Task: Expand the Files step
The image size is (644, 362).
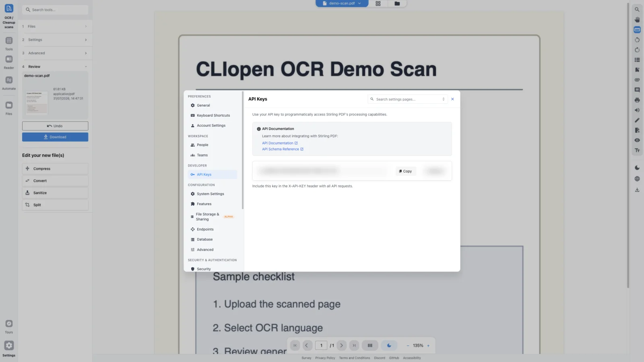Action: pyautogui.click(x=55, y=27)
